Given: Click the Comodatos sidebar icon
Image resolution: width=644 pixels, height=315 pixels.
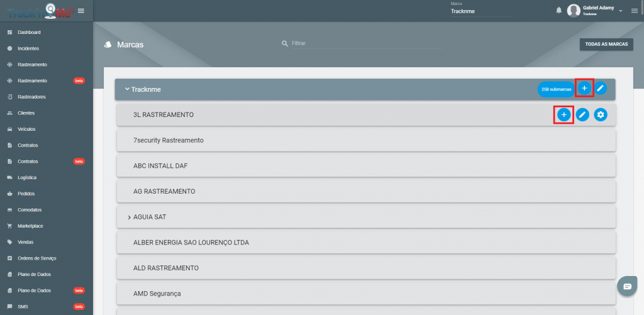Looking at the screenshot, I should click(10, 210).
